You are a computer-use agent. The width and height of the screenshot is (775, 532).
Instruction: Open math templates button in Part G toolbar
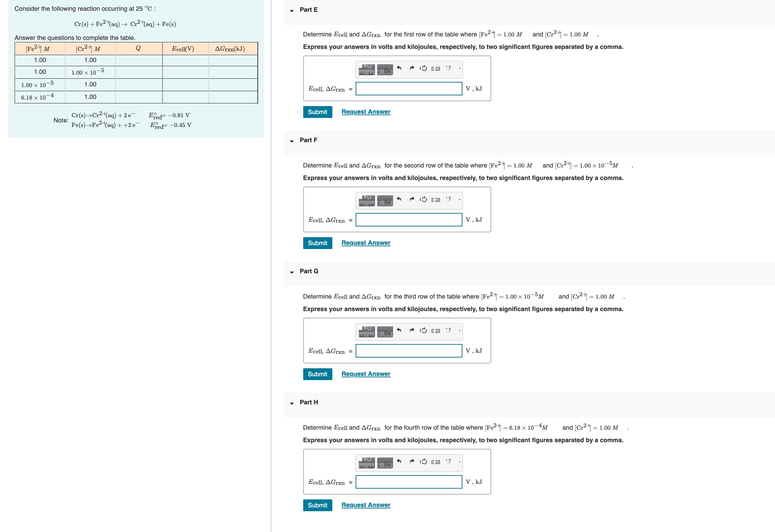tap(367, 332)
